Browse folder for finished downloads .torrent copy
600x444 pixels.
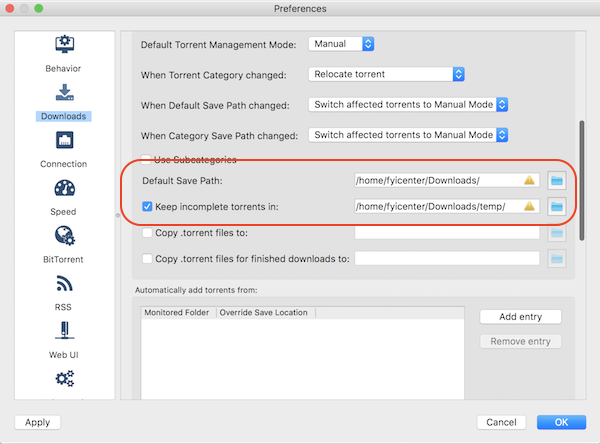(x=556, y=259)
